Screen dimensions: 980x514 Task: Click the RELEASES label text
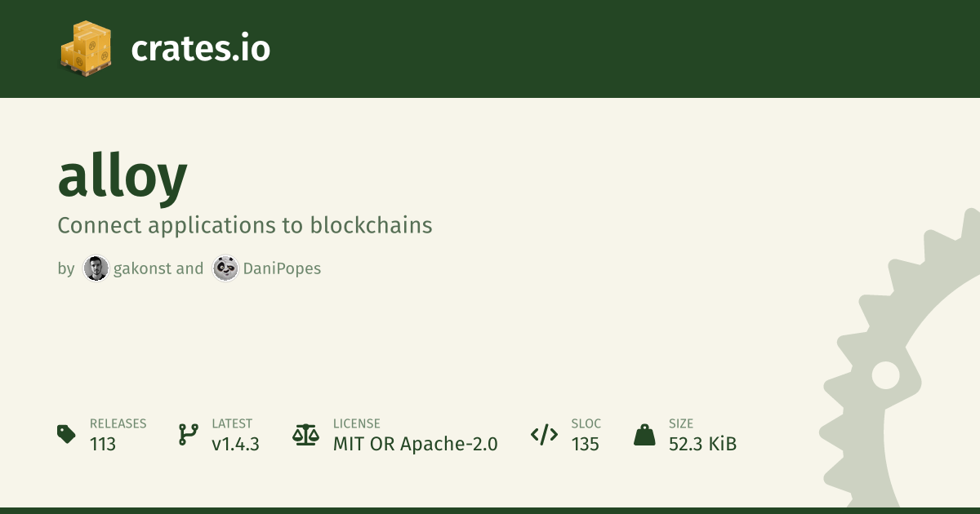pyautogui.click(x=118, y=423)
